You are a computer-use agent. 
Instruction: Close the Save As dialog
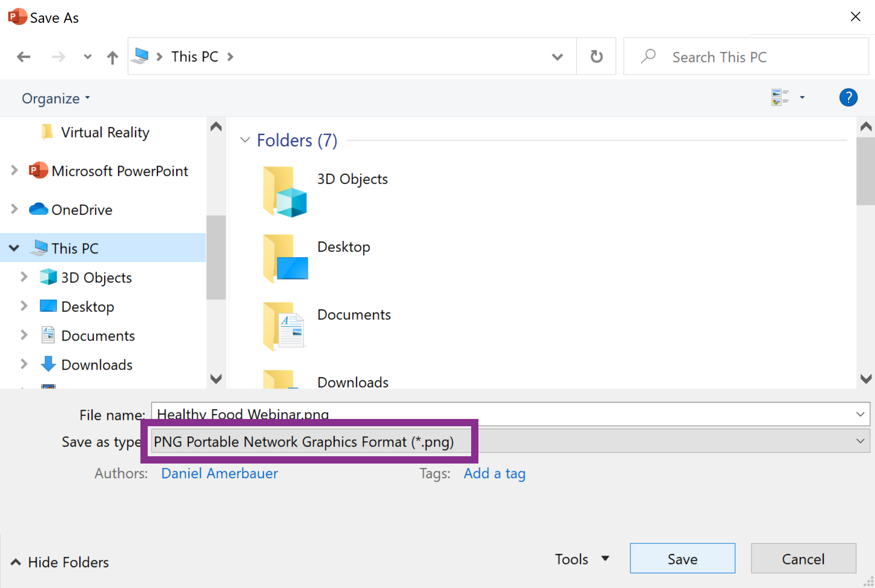pos(855,16)
